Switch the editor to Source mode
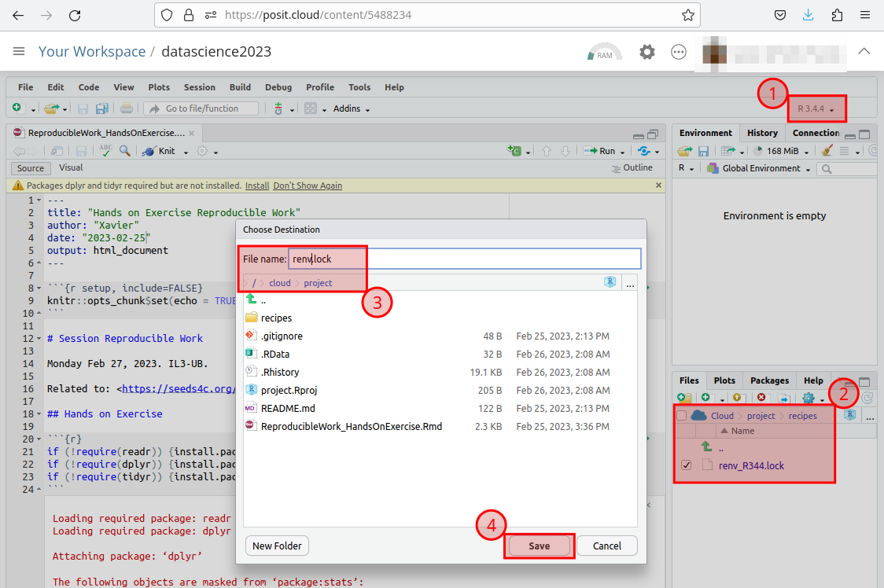Viewport: 884px width, 588px height. click(31, 168)
